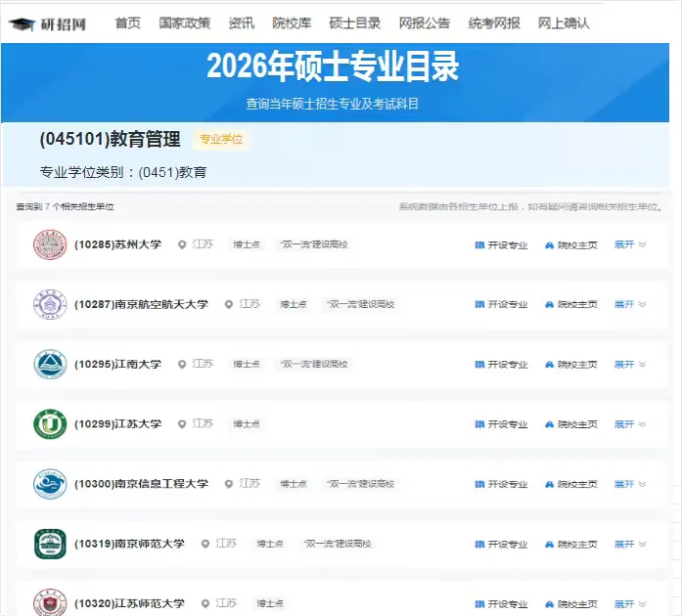Click 博士点 tag on 苏州大学 row

[247, 244]
